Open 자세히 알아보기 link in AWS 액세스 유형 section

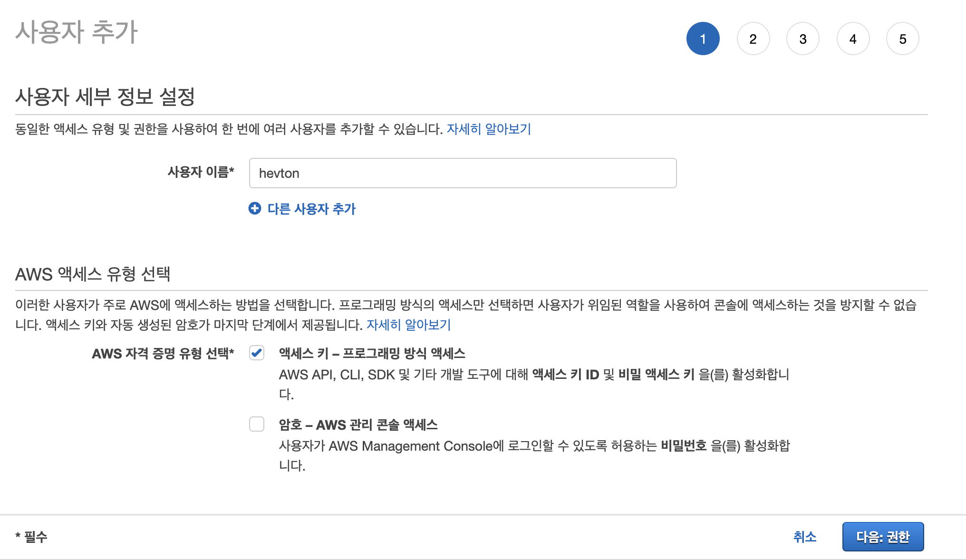point(408,325)
